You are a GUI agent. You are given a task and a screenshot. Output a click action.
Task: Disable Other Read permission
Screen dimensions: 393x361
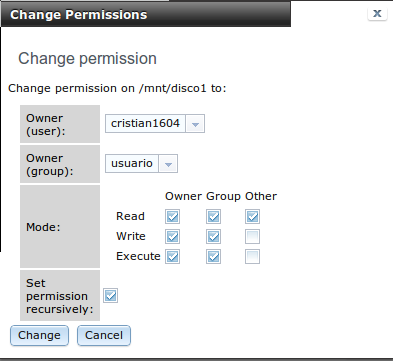252,217
